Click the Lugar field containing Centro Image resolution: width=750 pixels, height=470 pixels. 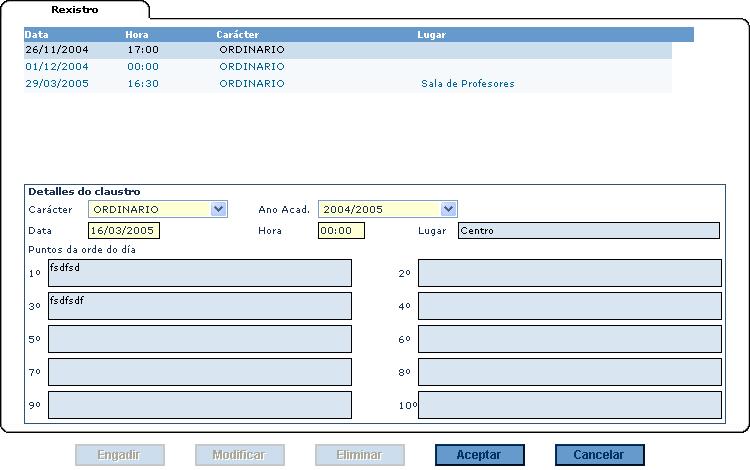click(588, 231)
